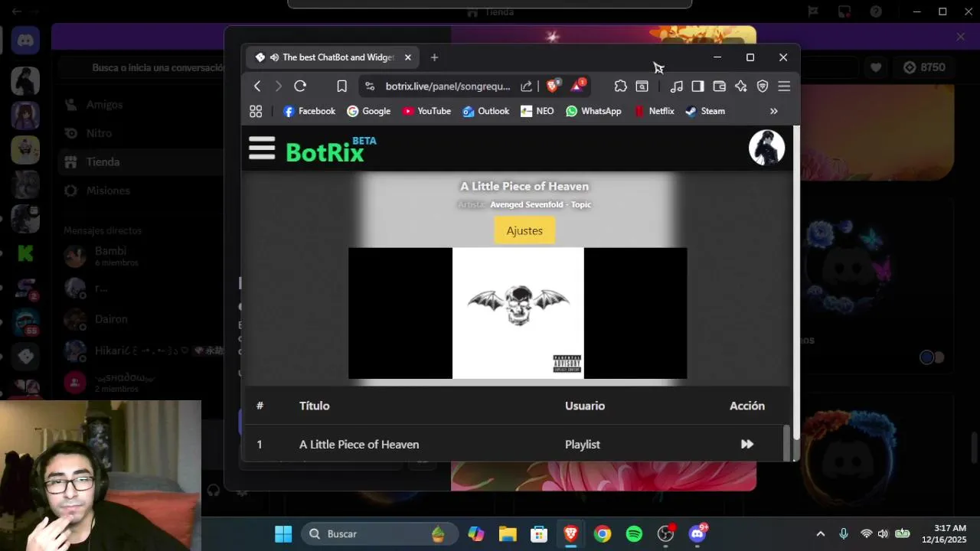Open Brave Wallet icon
The image size is (980, 551).
click(719, 86)
